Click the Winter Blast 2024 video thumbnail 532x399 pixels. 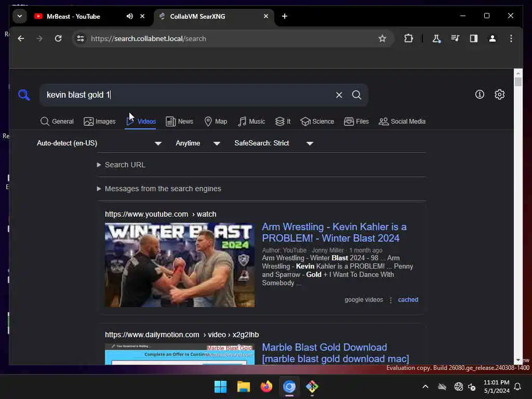coord(180,265)
